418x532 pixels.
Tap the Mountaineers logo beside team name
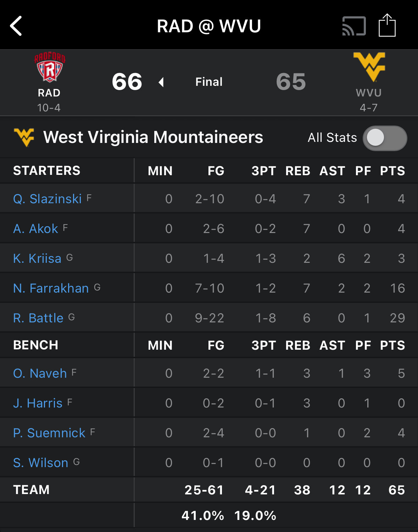(24, 137)
